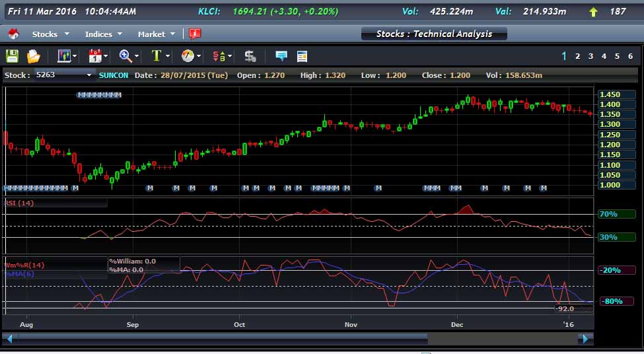Activate the magnifier zoom tool
This screenshot has height=354, width=644.
125,56
